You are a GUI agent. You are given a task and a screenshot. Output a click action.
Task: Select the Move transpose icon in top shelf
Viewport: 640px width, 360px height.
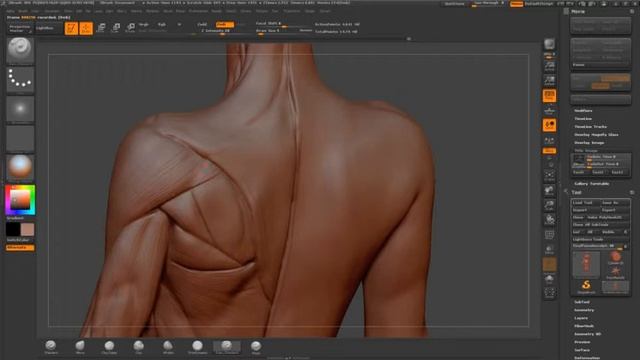click(101, 28)
